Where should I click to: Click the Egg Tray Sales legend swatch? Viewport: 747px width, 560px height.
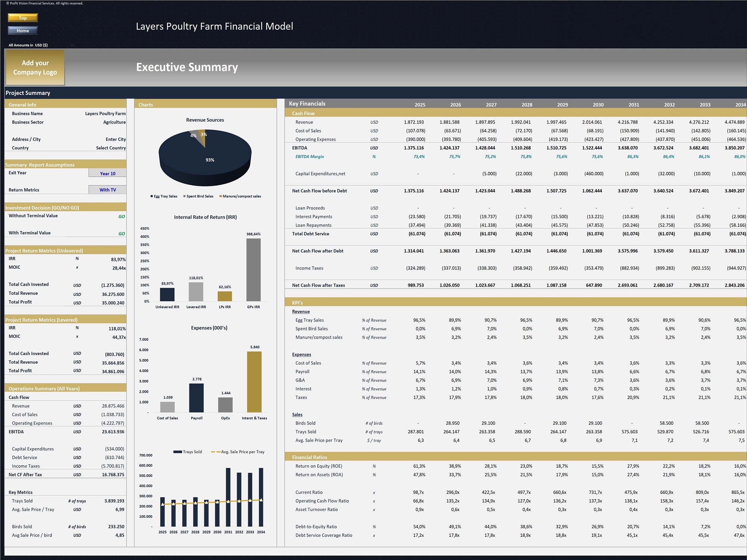(x=152, y=196)
